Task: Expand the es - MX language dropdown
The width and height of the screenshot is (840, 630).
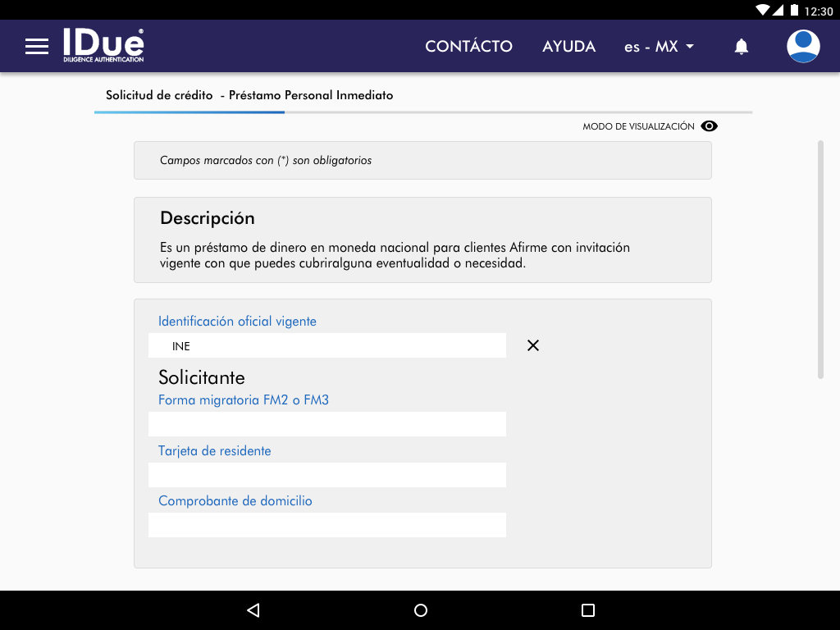Action: coord(659,47)
